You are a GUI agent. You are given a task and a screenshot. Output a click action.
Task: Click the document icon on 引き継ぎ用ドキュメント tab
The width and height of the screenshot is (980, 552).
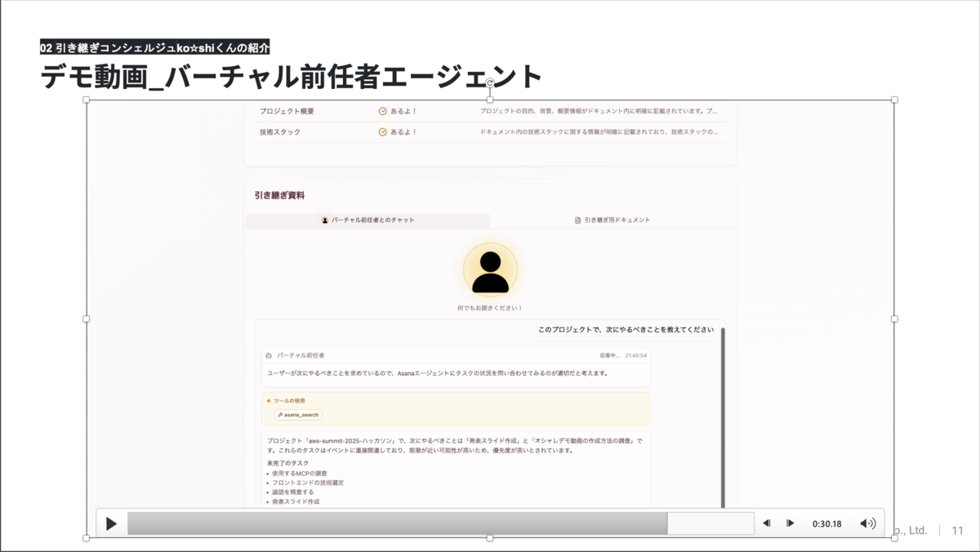[x=577, y=220]
